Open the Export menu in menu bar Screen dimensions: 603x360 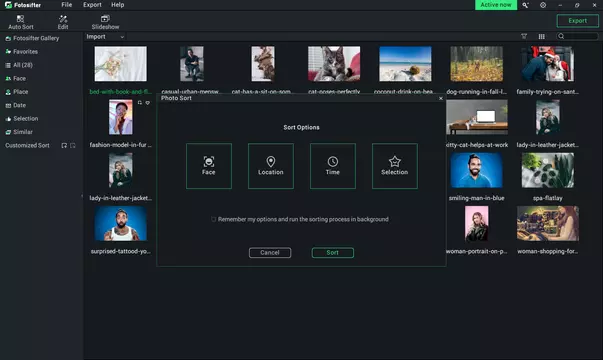point(92,5)
